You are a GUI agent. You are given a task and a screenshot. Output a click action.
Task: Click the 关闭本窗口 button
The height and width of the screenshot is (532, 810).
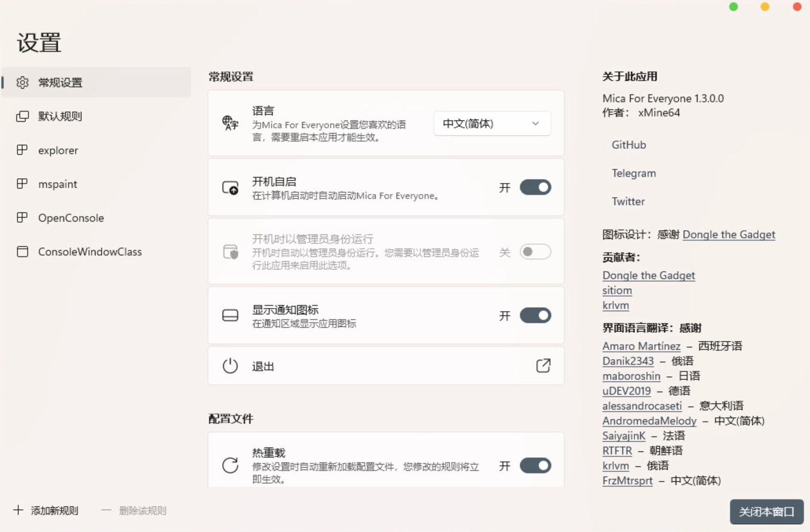[766, 512]
